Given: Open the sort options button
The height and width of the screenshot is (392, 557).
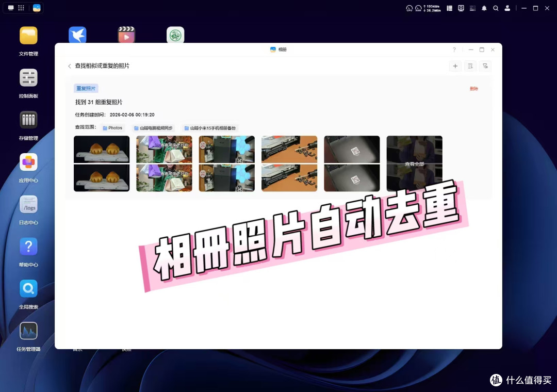Looking at the screenshot, I should 470,66.
